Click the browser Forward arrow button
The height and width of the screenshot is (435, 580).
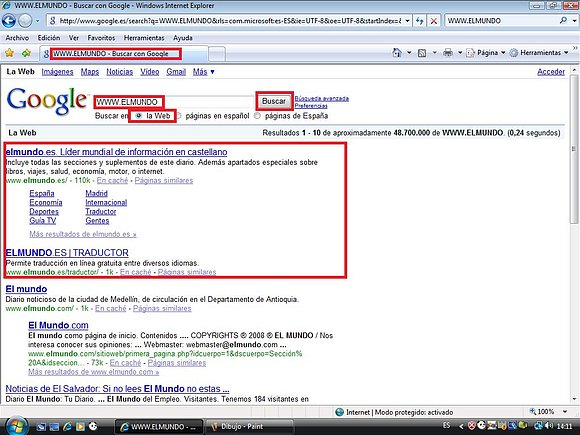25,21
